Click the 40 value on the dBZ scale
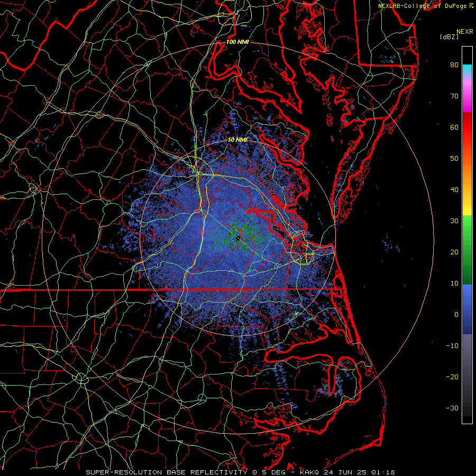This screenshot has width=476, height=476. [x=454, y=190]
